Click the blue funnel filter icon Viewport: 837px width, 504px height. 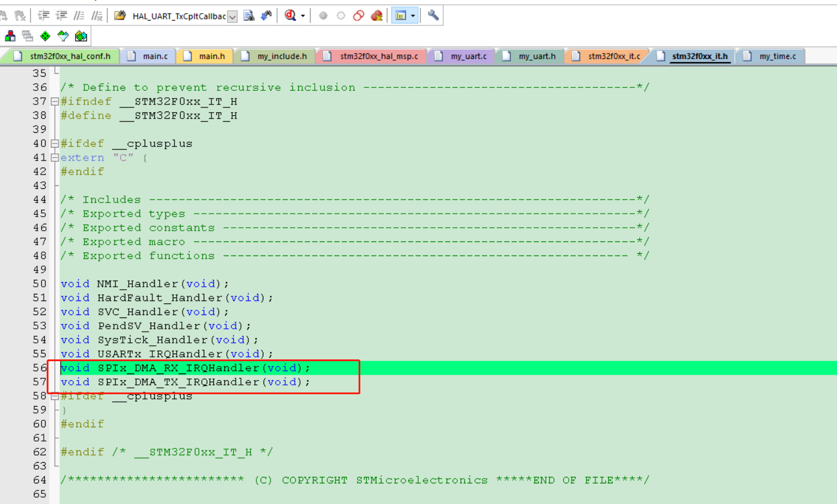coord(63,35)
